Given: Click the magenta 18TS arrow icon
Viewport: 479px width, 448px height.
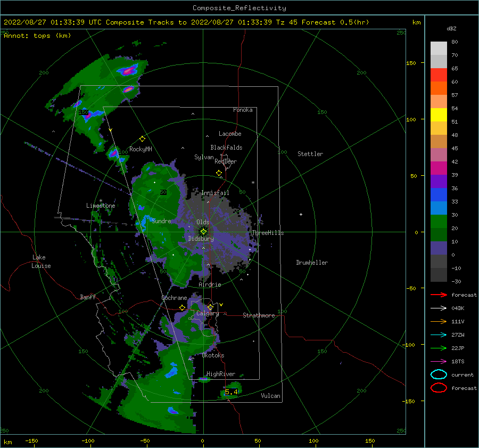Looking at the screenshot, I should 439,362.
